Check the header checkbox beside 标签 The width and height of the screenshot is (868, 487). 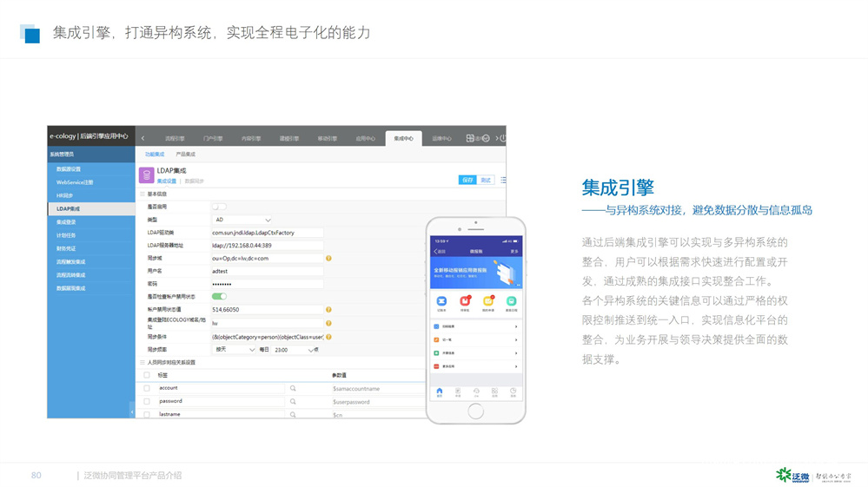click(x=147, y=375)
